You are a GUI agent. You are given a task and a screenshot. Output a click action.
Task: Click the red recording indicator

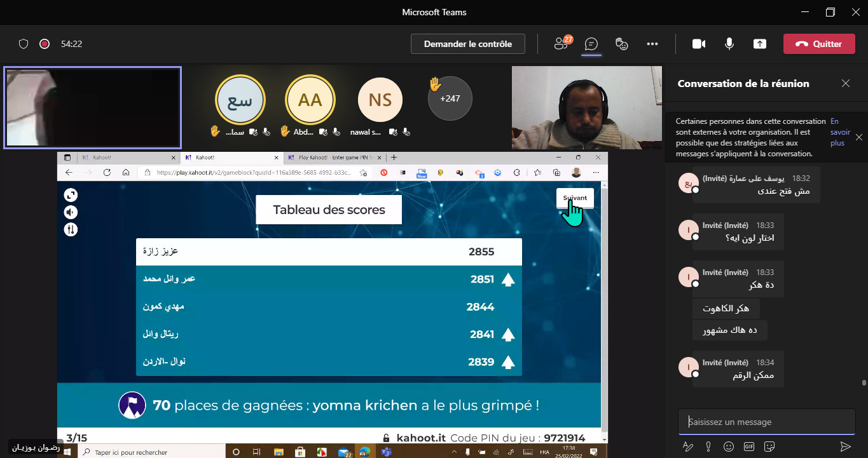tap(45, 44)
